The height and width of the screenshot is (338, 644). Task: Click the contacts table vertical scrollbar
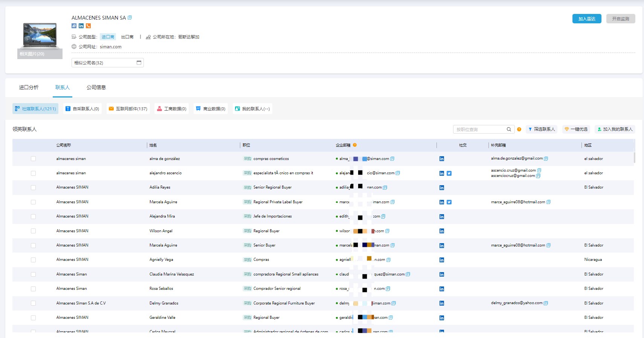pos(635,157)
